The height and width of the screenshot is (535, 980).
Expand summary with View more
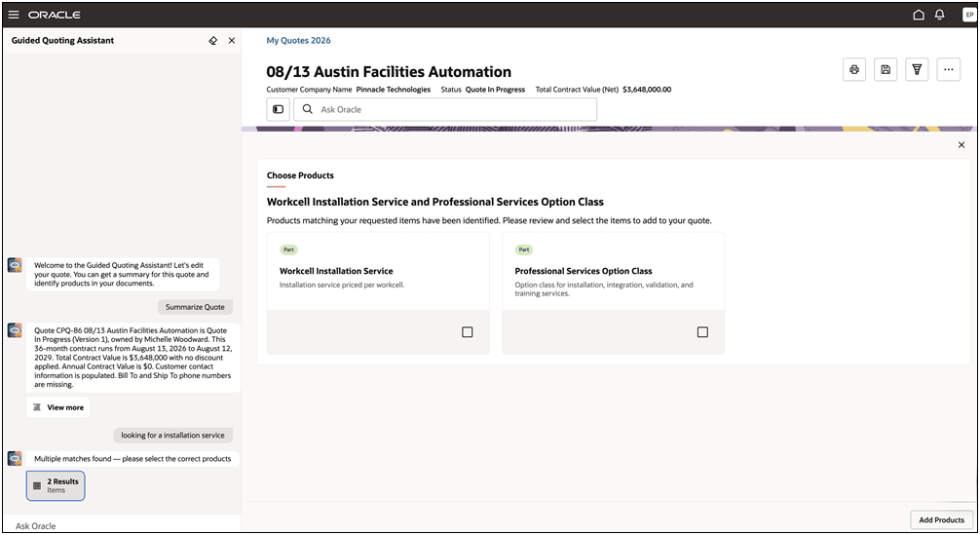click(58, 407)
